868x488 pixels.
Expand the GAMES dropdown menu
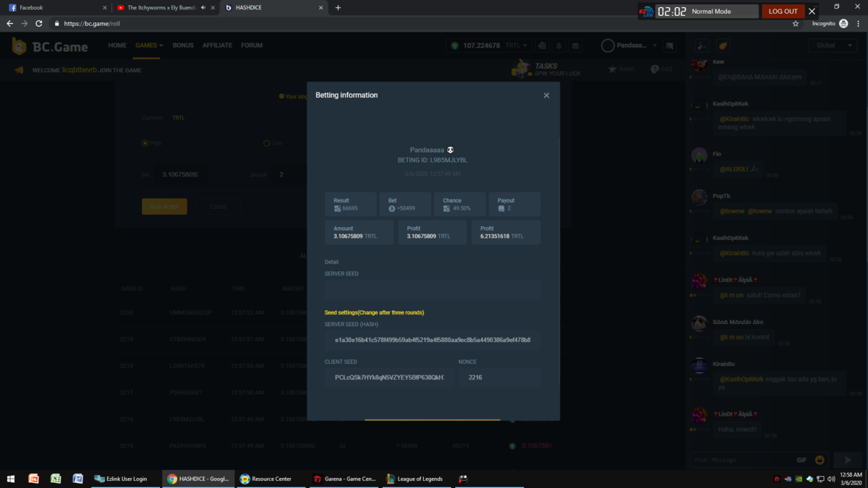point(149,46)
